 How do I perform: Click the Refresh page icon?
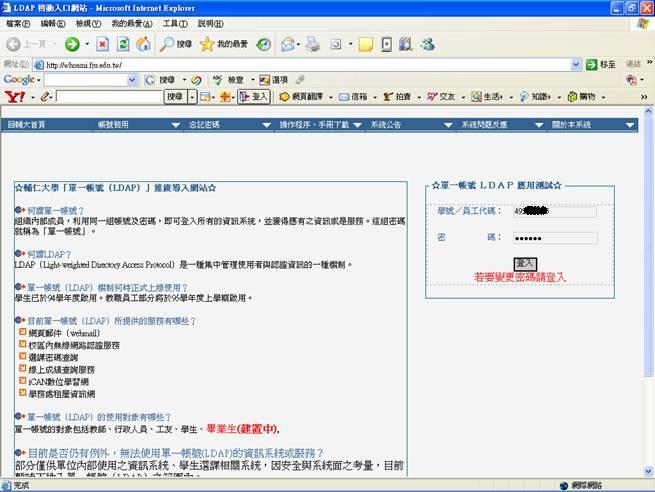tap(123, 44)
